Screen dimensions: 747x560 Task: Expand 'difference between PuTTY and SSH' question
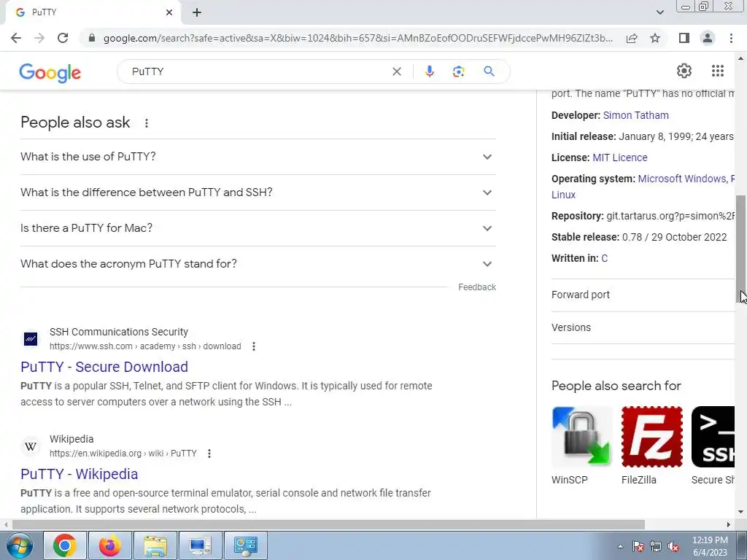pos(258,192)
